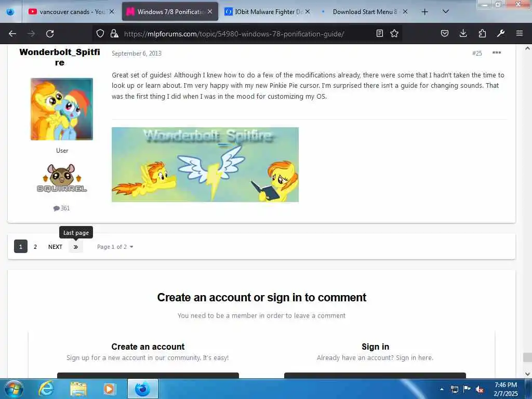The width and height of the screenshot is (532, 399).
Task: Bookmark this page with the star
Action: tap(394, 33)
